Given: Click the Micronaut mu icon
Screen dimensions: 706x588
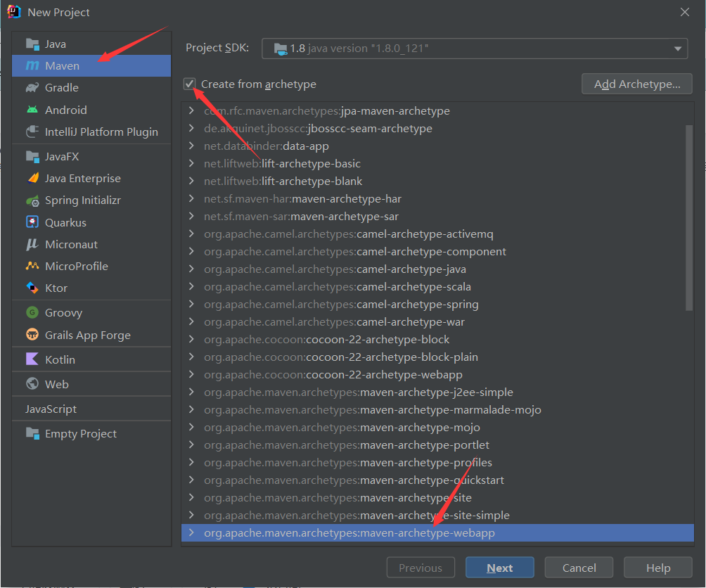Looking at the screenshot, I should (32, 245).
